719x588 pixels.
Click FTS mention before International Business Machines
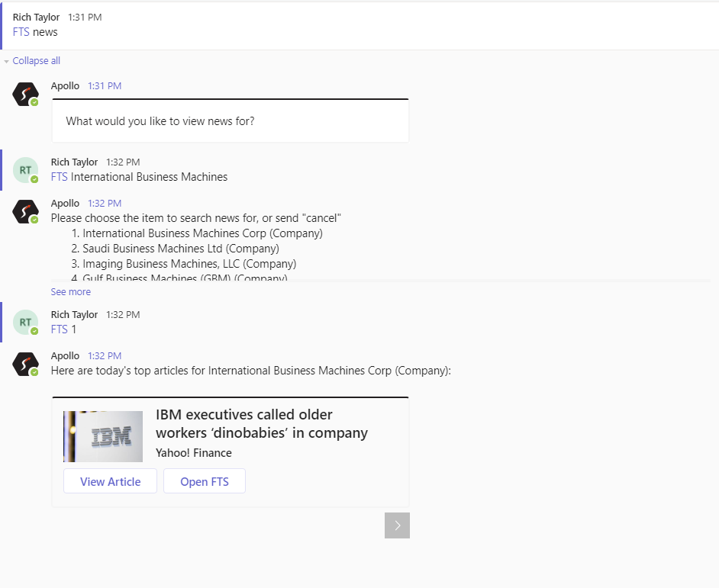point(59,177)
